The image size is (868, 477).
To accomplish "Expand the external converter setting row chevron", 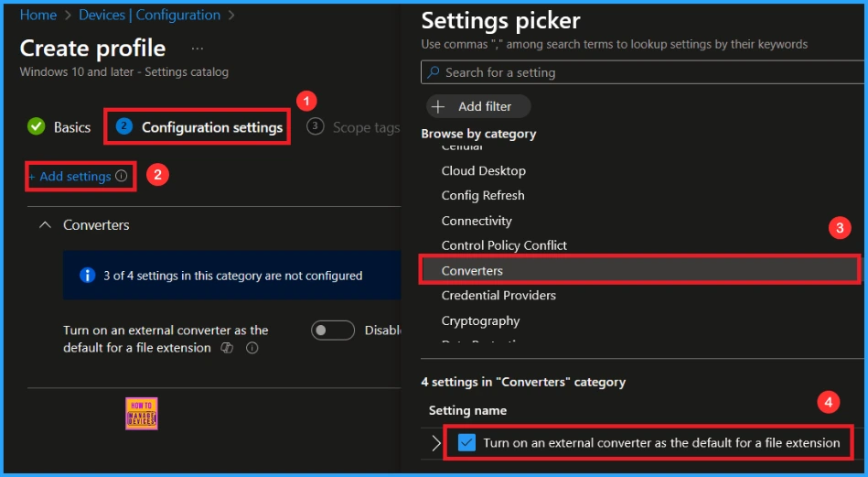I will point(436,442).
